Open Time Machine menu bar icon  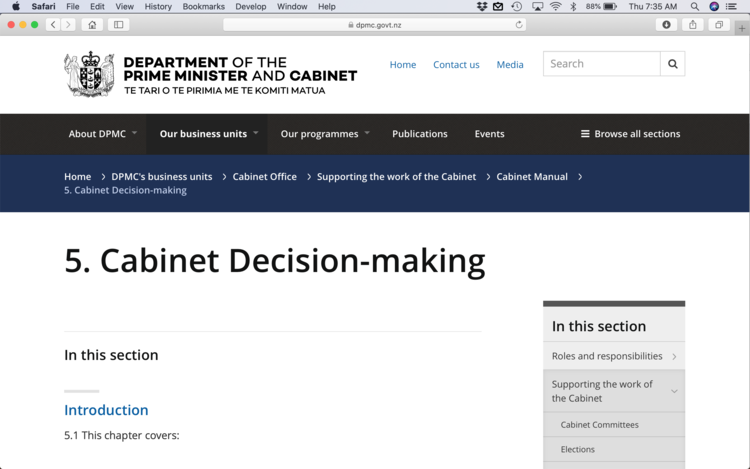[517, 7]
